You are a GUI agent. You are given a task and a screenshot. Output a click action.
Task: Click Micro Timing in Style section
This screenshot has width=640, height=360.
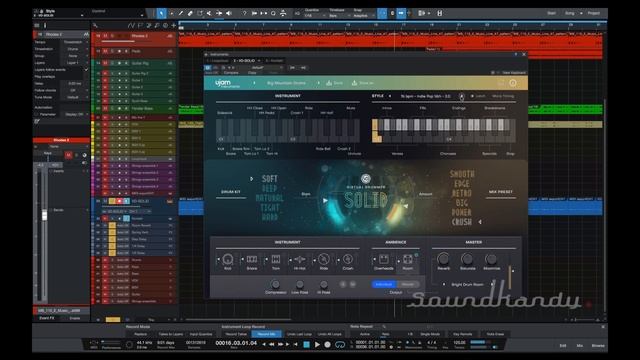point(503,96)
